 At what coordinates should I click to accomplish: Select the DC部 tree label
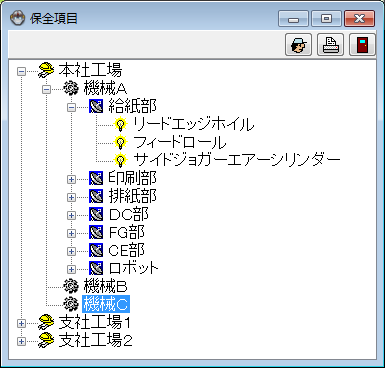[x=128, y=214]
